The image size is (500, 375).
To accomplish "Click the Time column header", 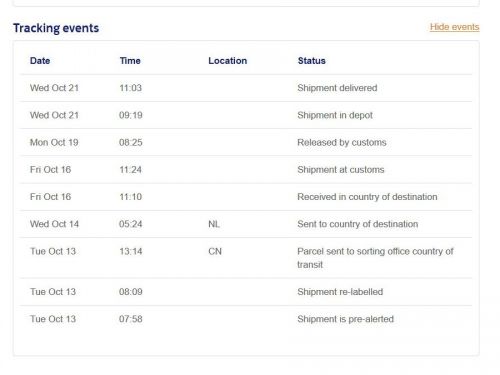I will click(x=130, y=61).
